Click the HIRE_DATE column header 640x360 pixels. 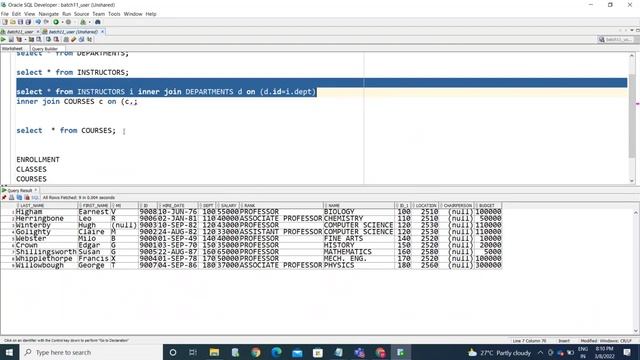point(179,205)
